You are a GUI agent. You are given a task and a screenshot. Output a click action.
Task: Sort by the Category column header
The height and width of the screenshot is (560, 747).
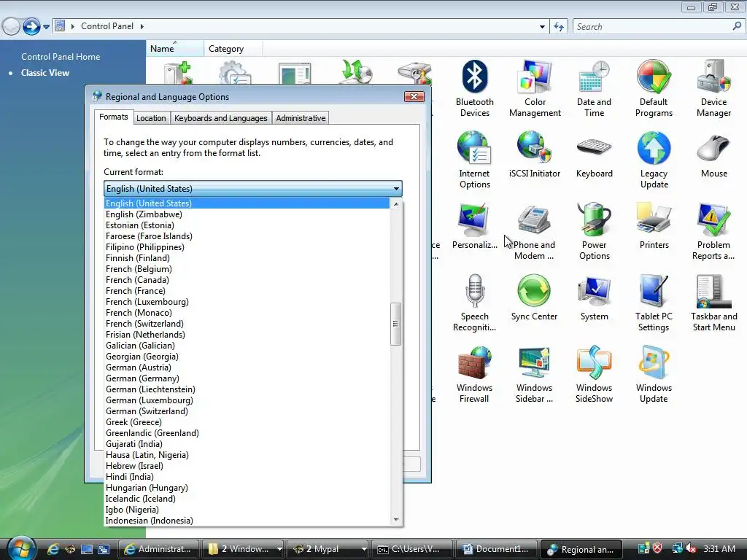233,49
